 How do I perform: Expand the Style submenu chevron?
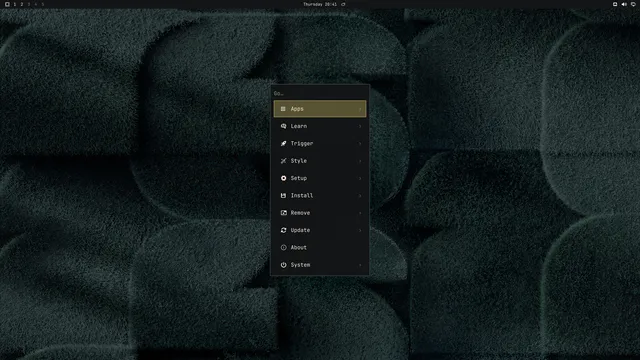pos(360,161)
